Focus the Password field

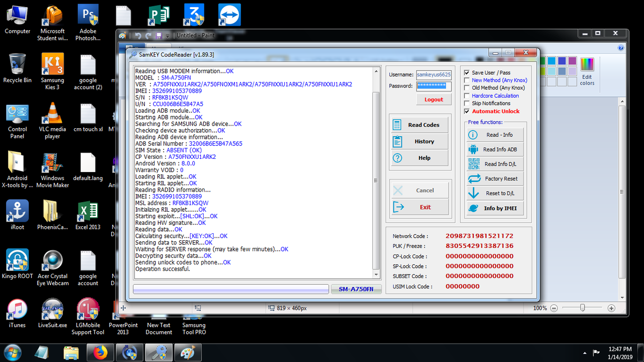(434, 86)
